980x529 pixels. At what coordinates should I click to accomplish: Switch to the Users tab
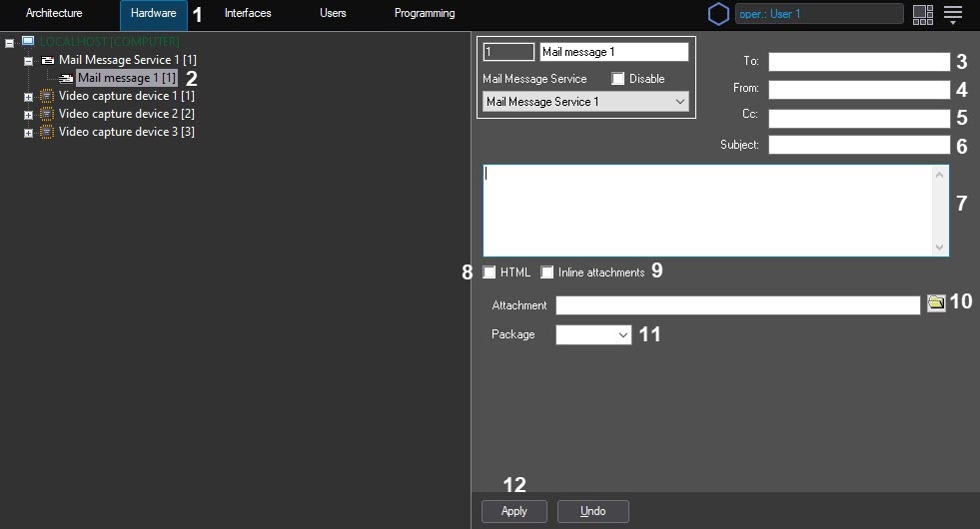pyautogui.click(x=333, y=13)
